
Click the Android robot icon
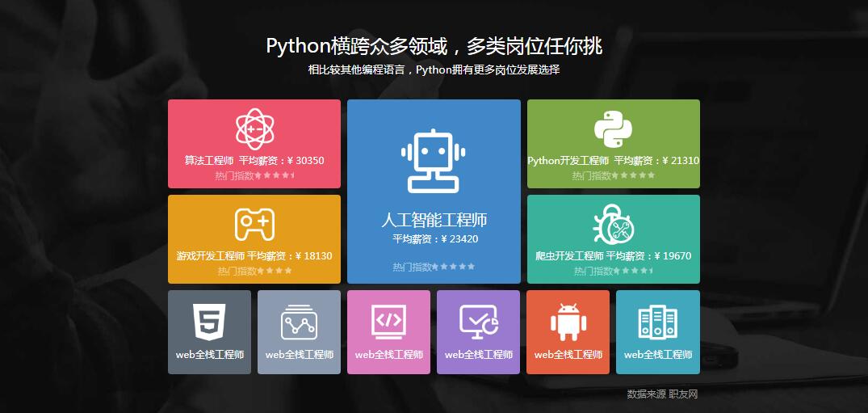(568, 322)
